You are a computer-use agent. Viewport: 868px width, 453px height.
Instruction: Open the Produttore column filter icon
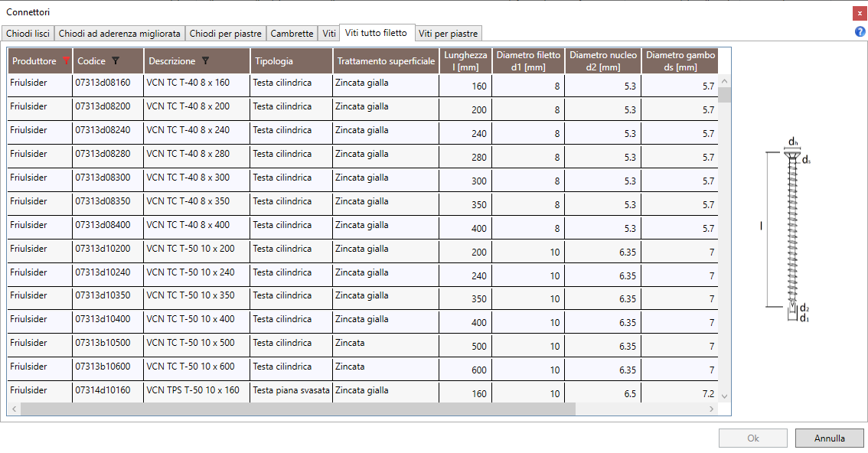point(67,61)
